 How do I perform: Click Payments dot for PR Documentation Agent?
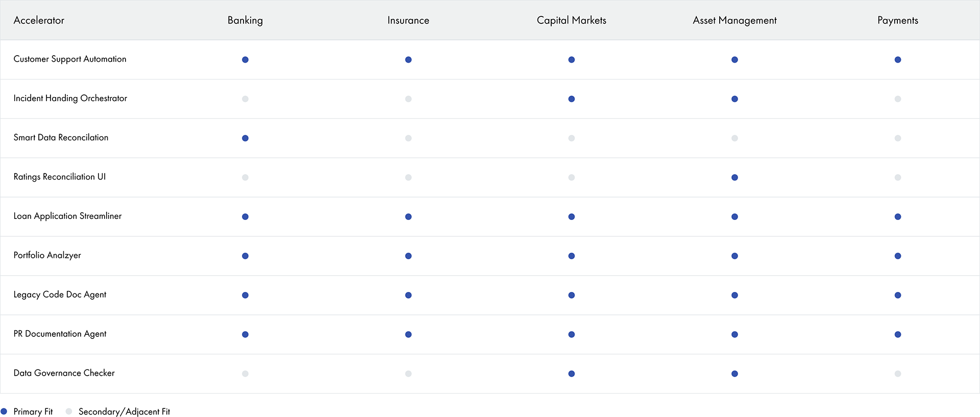coord(897,335)
